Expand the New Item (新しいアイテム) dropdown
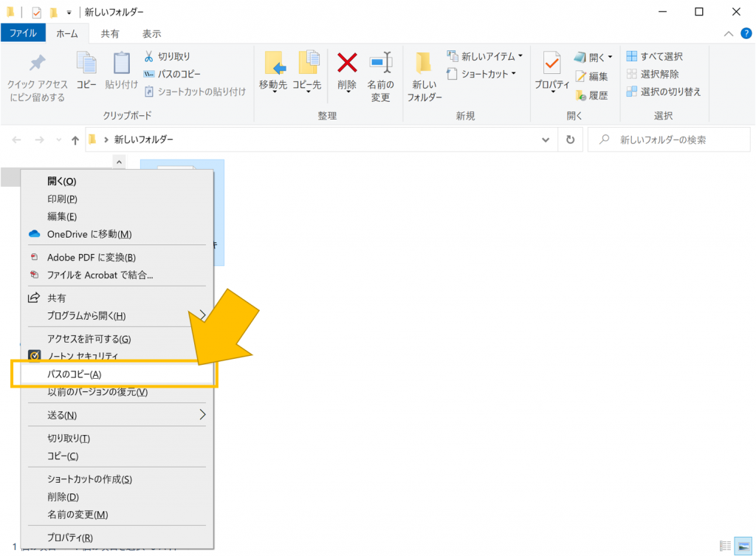 (520, 56)
